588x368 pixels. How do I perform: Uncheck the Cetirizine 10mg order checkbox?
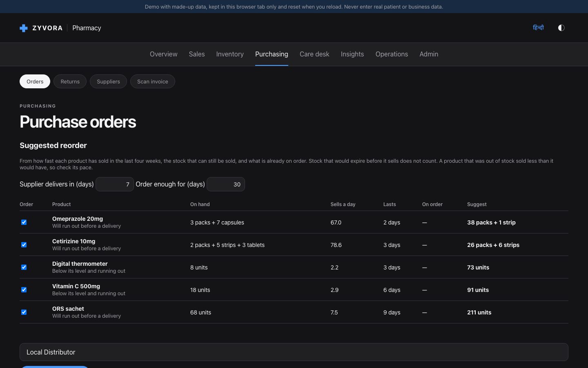point(24,245)
